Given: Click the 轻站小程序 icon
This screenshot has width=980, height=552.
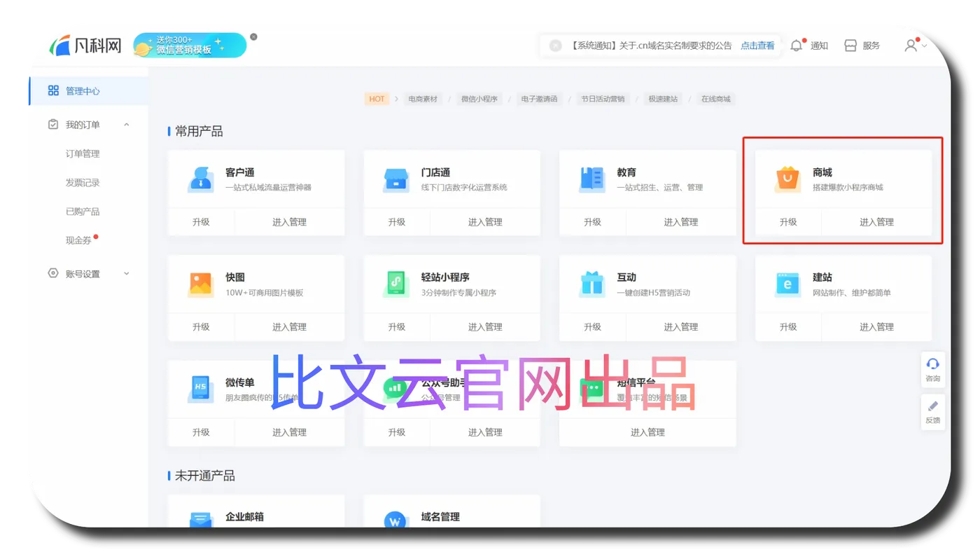Looking at the screenshot, I should point(396,284).
